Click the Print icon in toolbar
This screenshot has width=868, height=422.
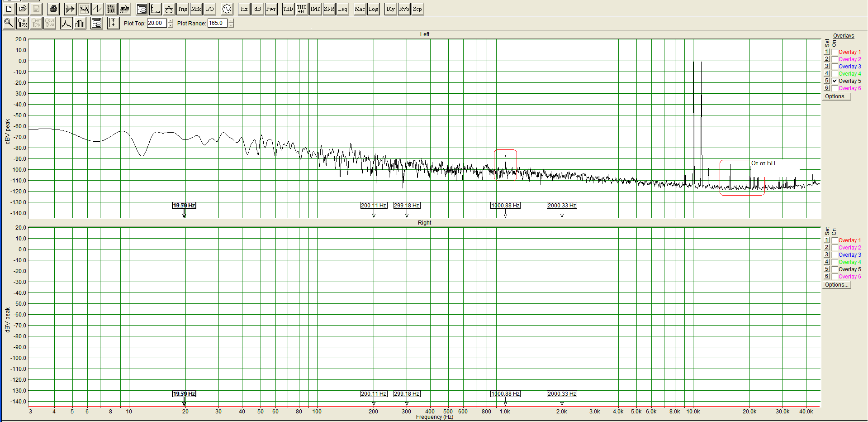coord(53,9)
